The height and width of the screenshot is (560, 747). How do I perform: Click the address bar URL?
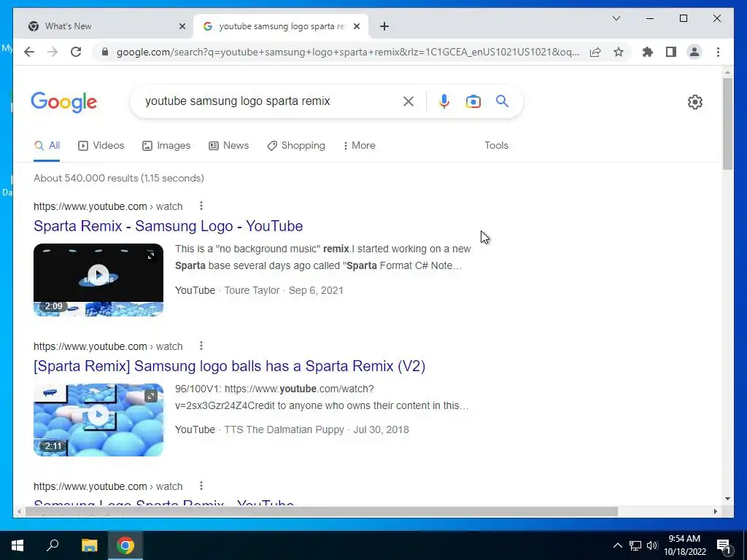[348, 52]
